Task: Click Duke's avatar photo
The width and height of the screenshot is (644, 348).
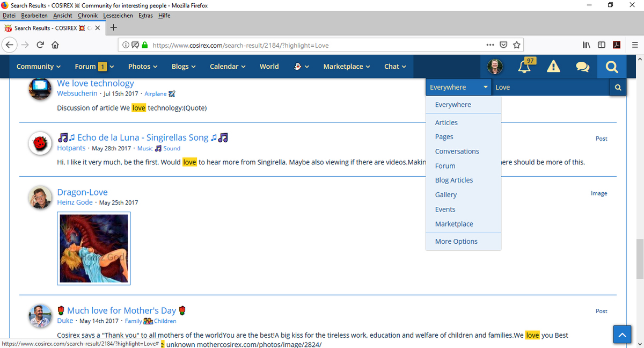Action: pyautogui.click(x=39, y=316)
